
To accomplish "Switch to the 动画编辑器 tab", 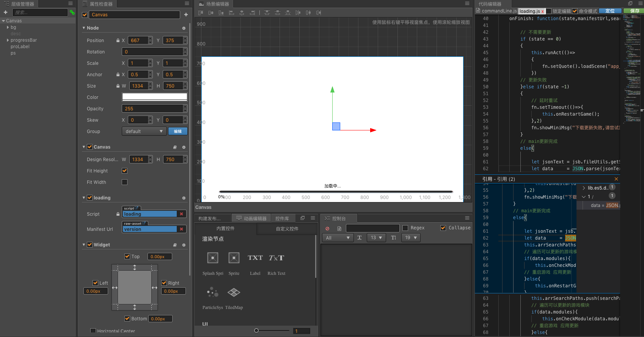I will (x=251, y=218).
